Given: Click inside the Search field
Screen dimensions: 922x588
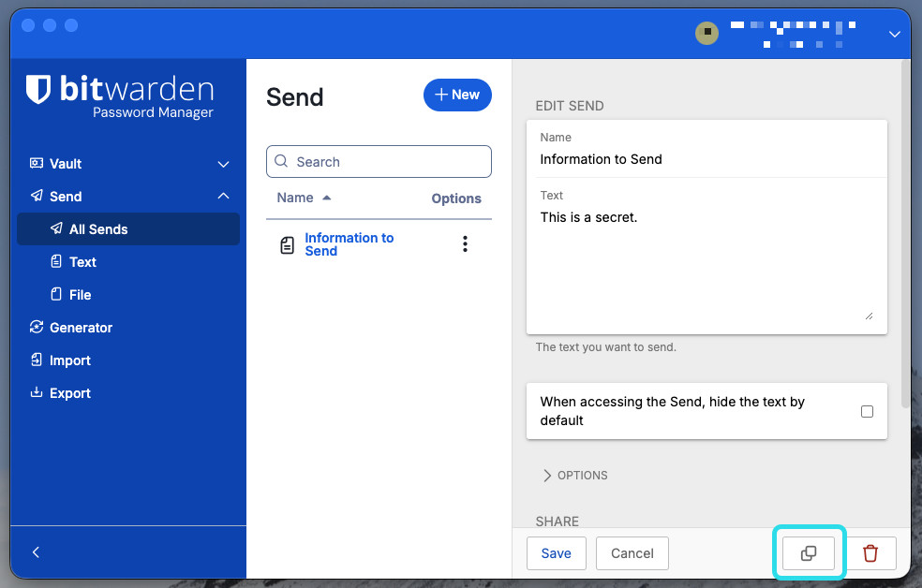Looking at the screenshot, I should coord(378,161).
